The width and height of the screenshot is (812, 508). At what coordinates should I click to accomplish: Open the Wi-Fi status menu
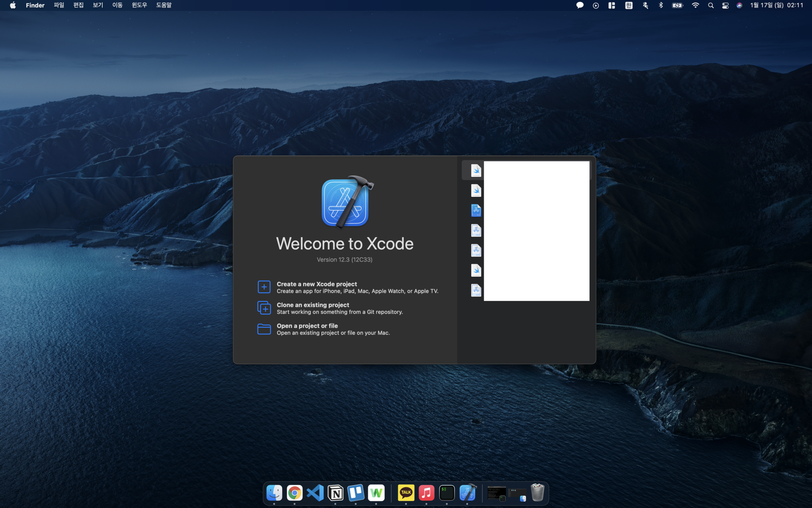click(x=695, y=6)
